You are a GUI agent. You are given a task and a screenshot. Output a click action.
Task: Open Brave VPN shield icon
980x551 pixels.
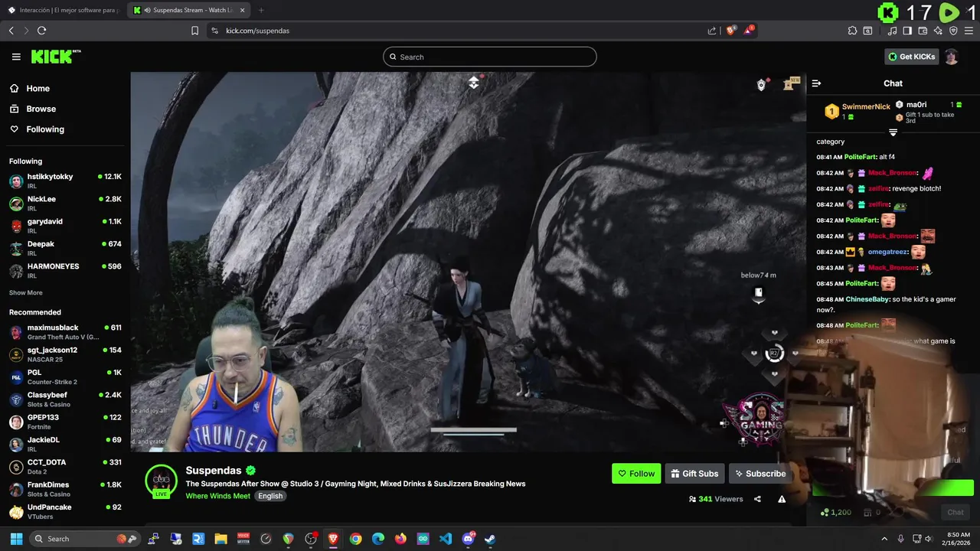(x=953, y=31)
